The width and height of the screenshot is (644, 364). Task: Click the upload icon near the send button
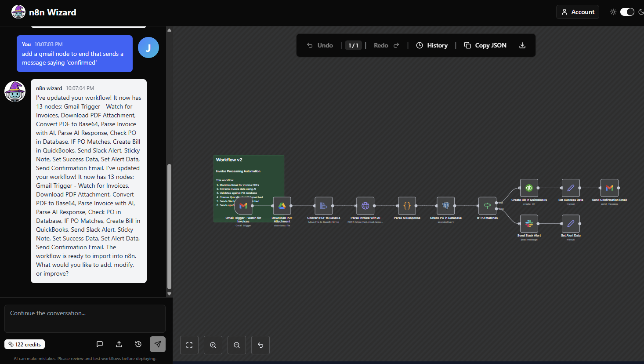coord(119,344)
